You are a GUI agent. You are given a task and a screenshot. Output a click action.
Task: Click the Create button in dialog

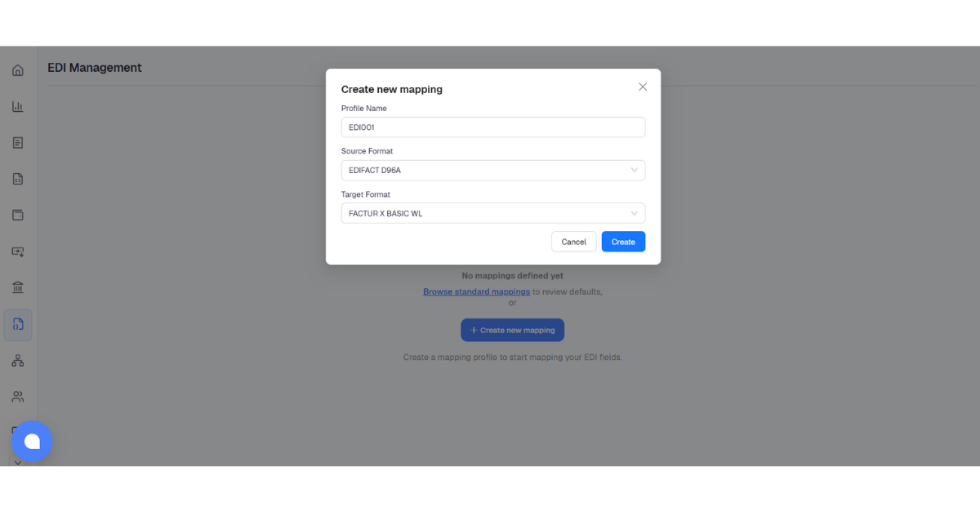623,242
